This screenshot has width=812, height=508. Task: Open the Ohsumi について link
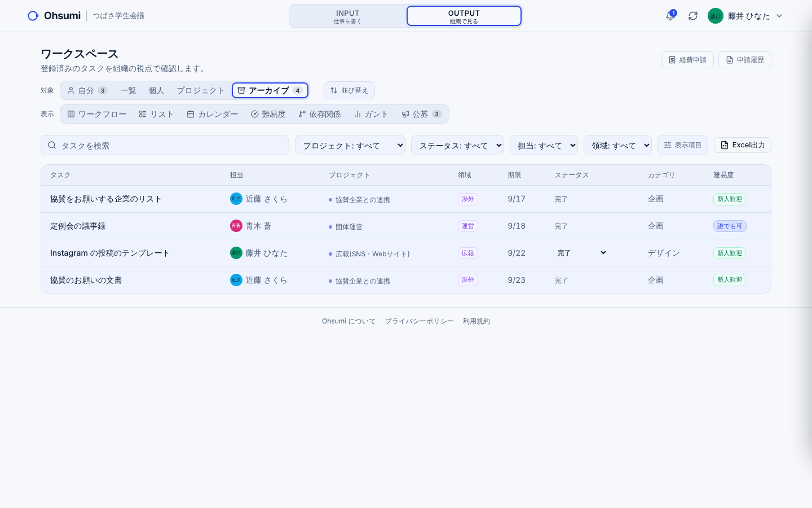(x=348, y=321)
